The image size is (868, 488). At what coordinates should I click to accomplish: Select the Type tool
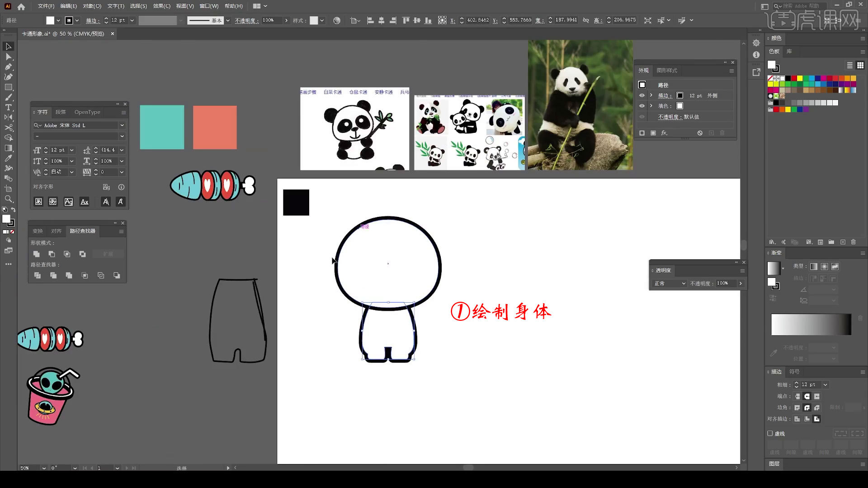pyautogui.click(x=8, y=108)
